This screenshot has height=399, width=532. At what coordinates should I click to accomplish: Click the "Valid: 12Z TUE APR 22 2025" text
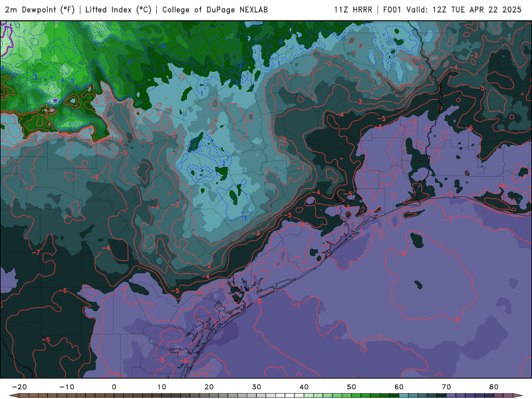[x=464, y=10]
